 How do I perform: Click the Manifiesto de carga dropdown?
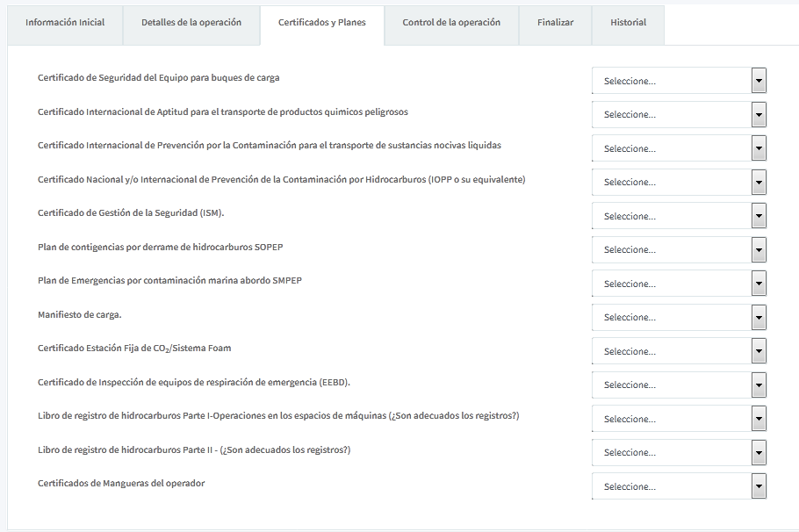pyautogui.click(x=679, y=318)
